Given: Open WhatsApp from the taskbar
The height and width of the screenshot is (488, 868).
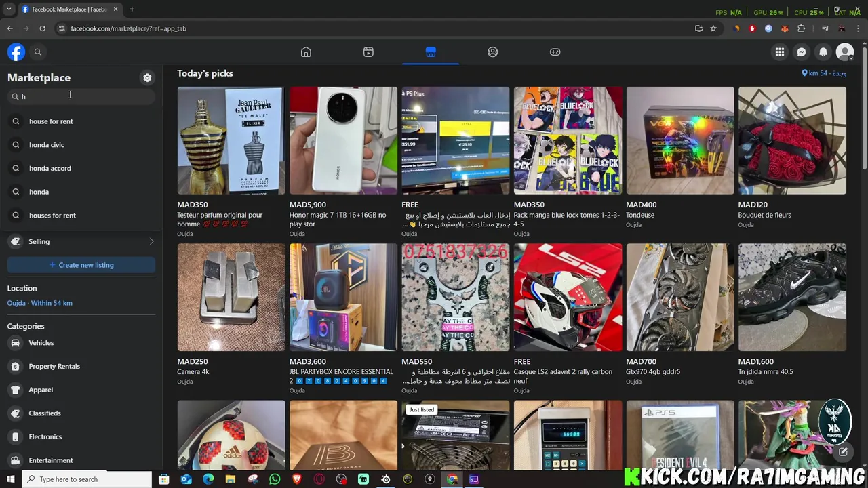Looking at the screenshot, I should [x=275, y=479].
